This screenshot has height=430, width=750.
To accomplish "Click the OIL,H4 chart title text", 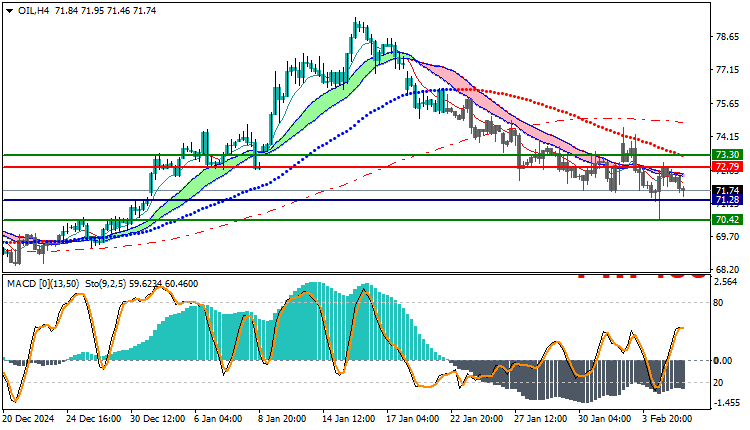I will pyautogui.click(x=33, y=11).
